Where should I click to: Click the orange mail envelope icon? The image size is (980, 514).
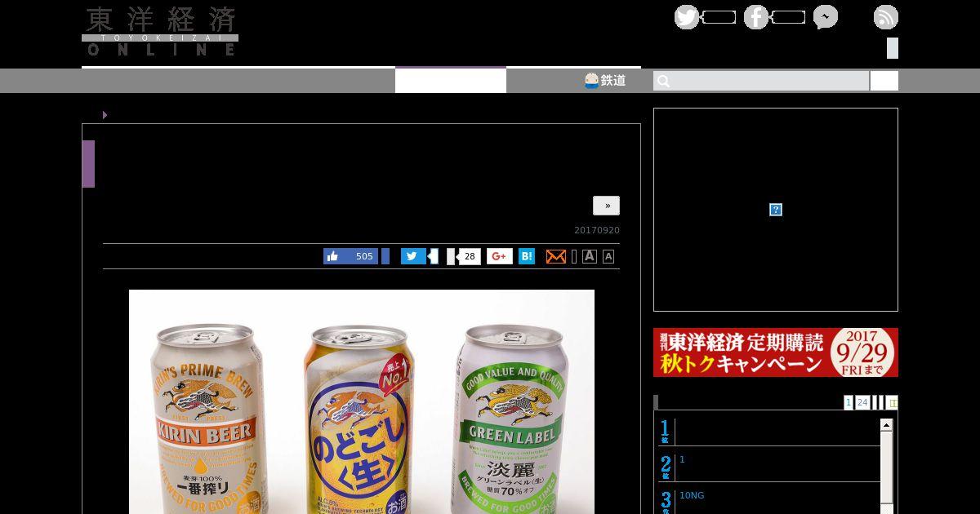tap(555, 256)
